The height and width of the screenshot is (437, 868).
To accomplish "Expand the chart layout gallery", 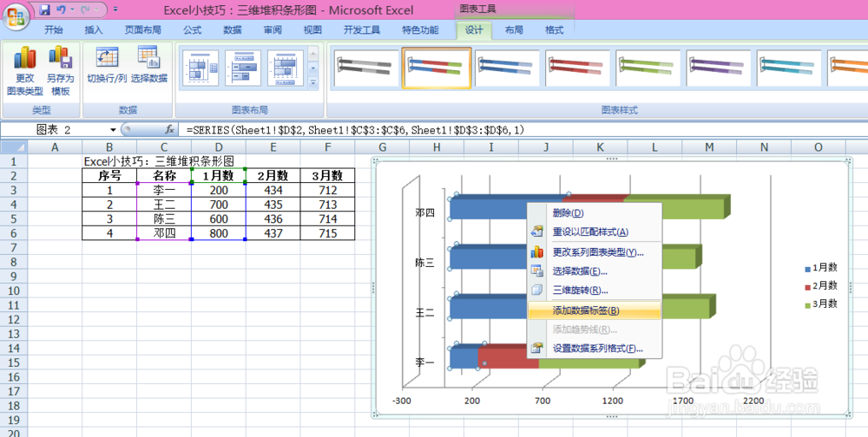I will (312, 82).
